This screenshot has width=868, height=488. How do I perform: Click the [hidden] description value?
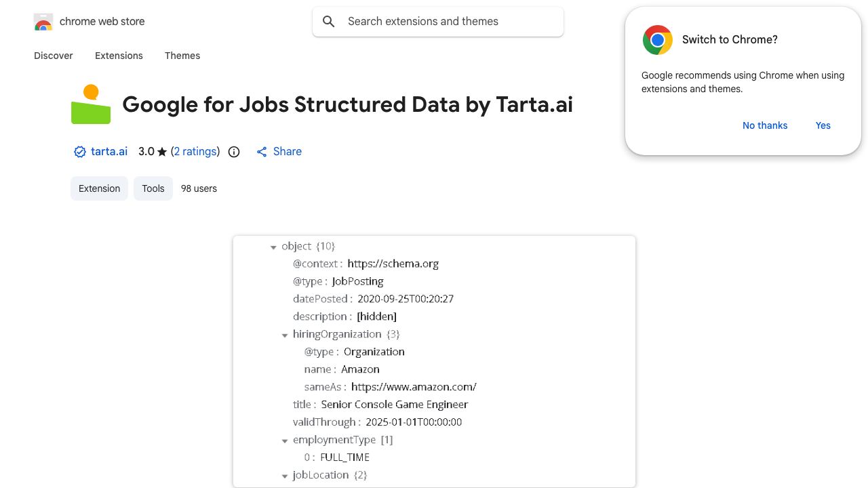coord(376,317)
